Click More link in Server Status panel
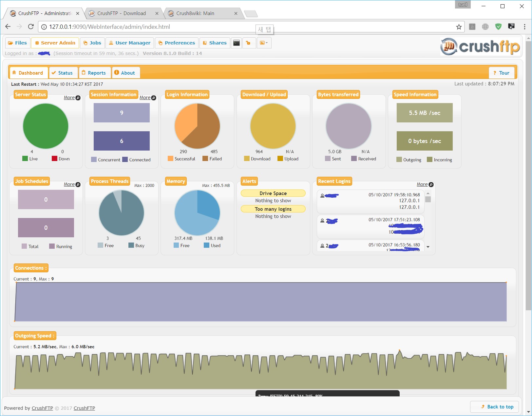The image size is (532, 416). point(72,98)
